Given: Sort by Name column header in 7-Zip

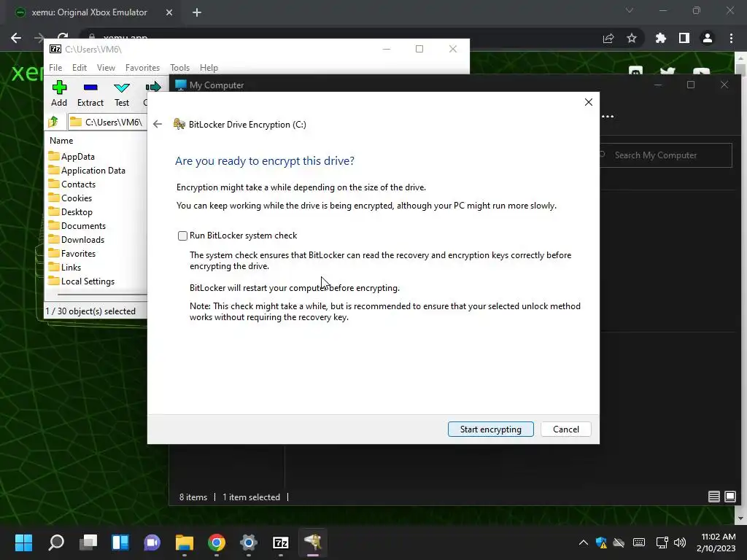Looking at the screenshot, I should 61,141.
